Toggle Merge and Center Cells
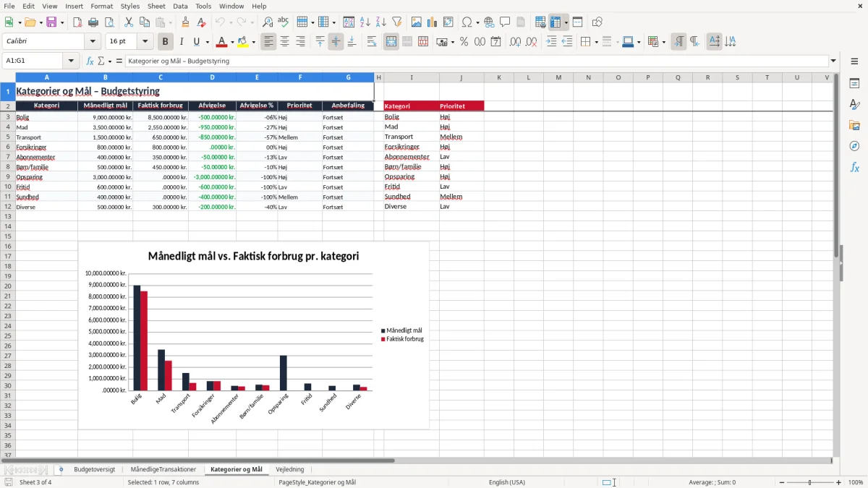The width and height of the screenshot is (868, 488). tap(391, 42)
